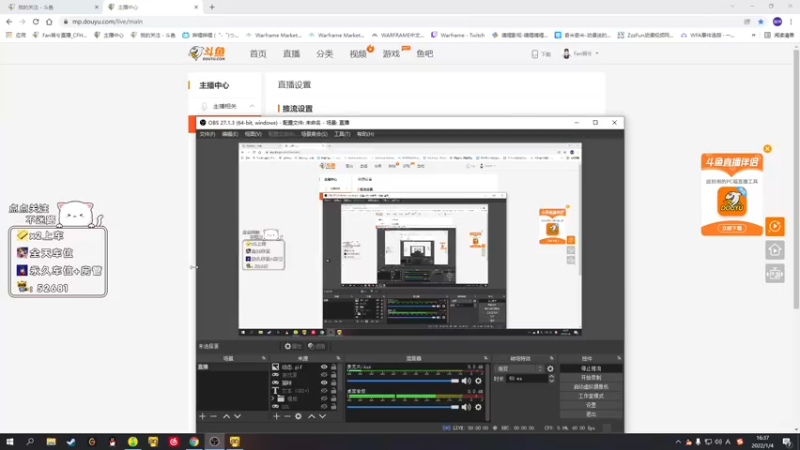Toggle visibility of the folder group source
Viewport: 800px width, 450px height.
324,398
